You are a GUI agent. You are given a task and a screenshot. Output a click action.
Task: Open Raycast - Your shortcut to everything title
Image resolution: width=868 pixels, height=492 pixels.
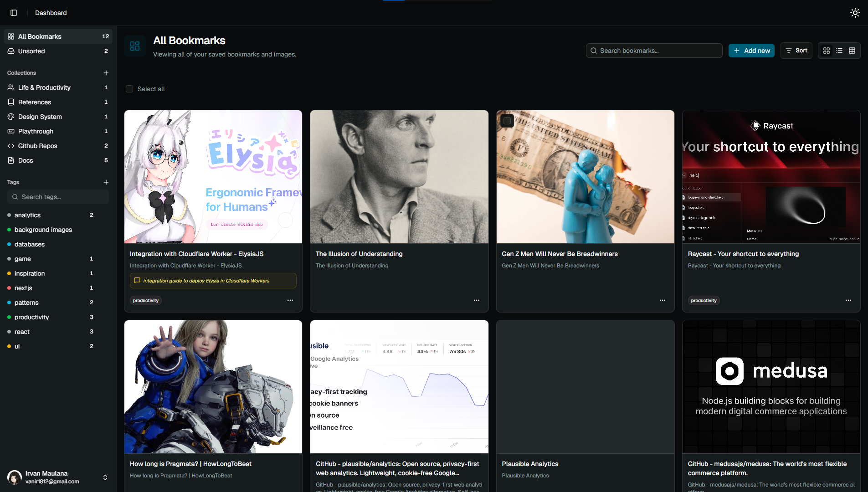pos(743,254)
